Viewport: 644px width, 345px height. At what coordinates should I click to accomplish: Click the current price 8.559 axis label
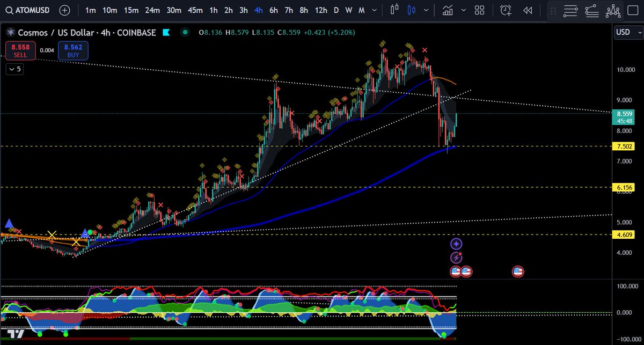(x=623, y=117)
